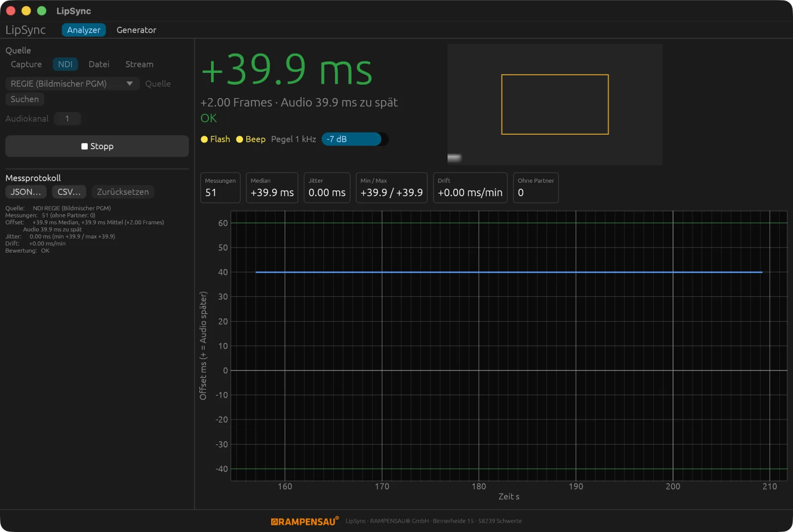Image resolution: width=793 pixels, height=532 pixels.
Task: Click the Audiokanal number field
Action: click(x=67, y=118)
